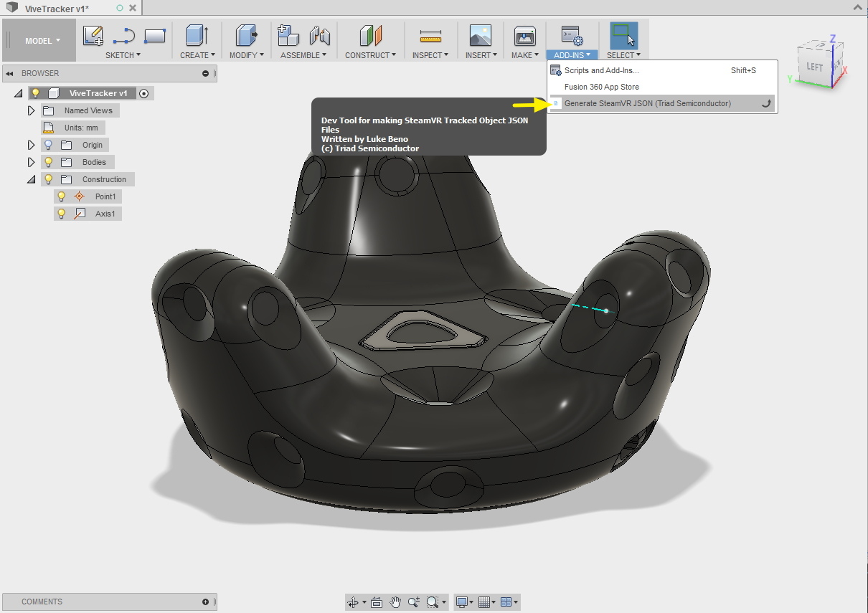Image resolution: width=868 pixels, height=613 pixels.
Task: Collapse the ViveTracker v1 root node
Action: click(19, 93)
